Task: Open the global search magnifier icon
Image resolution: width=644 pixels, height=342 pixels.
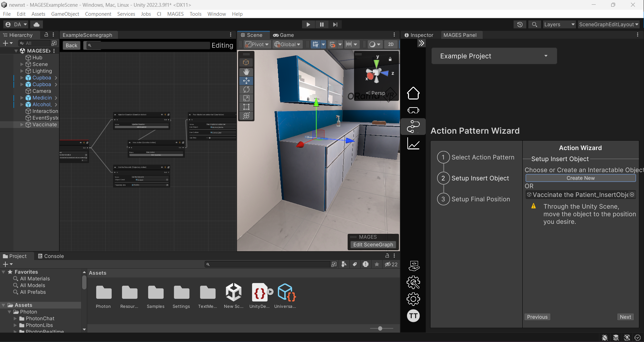Action: (534, 24)
